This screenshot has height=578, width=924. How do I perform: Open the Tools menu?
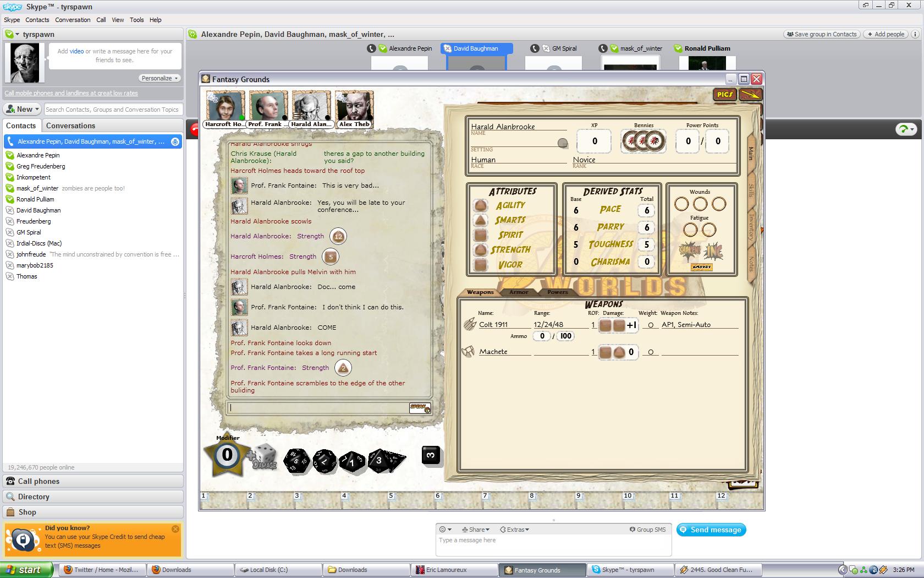click(x=136, y=20)
